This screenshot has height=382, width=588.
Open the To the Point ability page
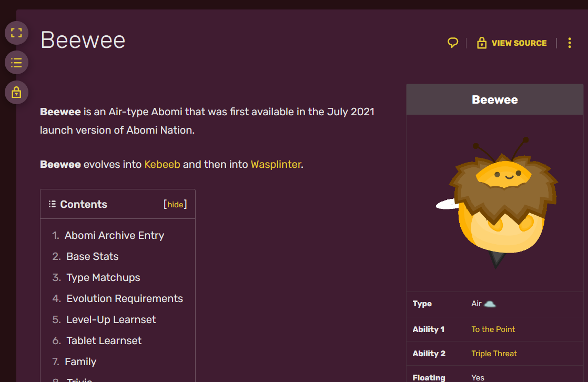point(493,329)
